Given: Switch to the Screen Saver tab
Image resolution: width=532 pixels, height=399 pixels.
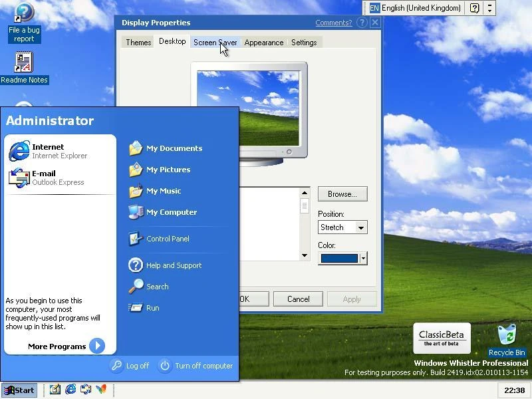Looking at the screenshot, I should point(215,42).
